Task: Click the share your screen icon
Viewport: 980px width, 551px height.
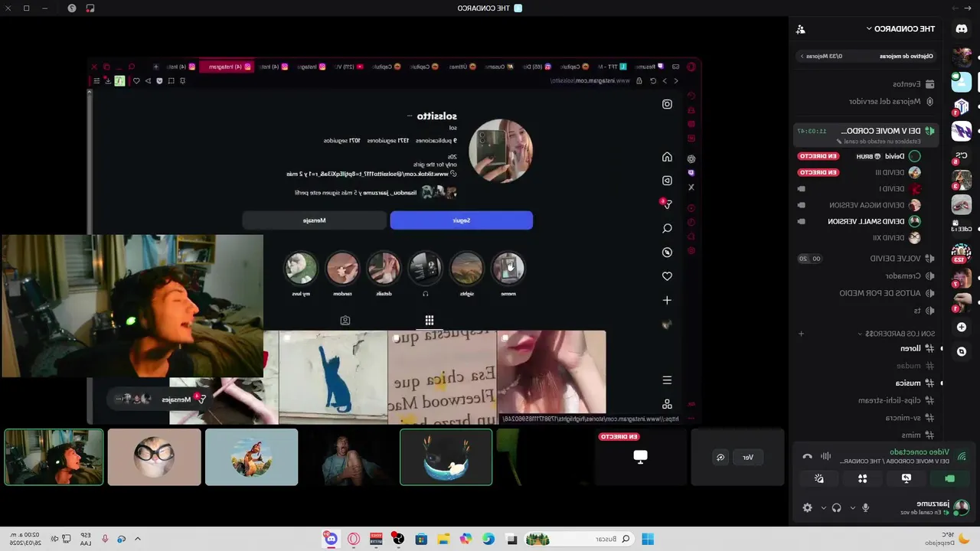Action: [x=906, y=478]
